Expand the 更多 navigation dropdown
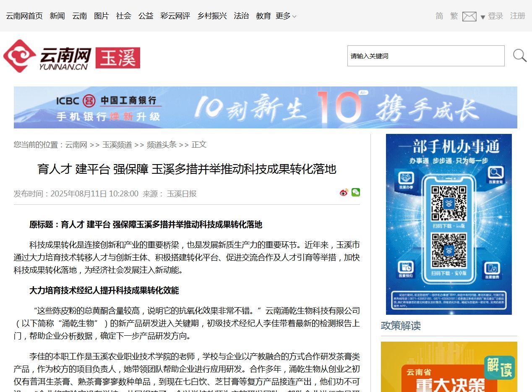 [x=286, y=16]
